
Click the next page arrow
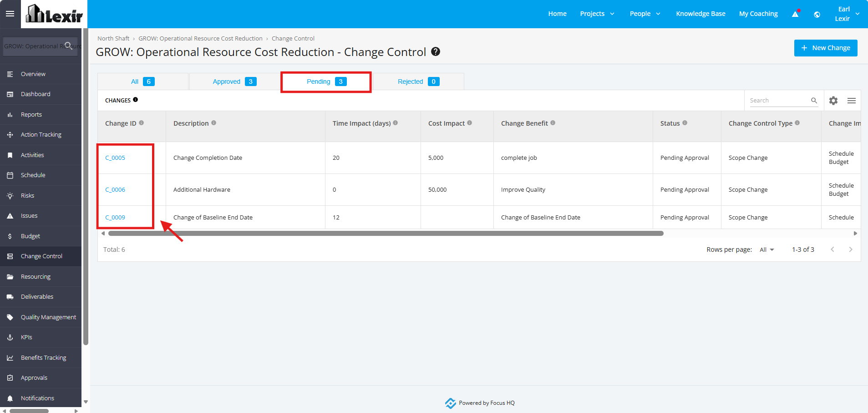[850, 250]
